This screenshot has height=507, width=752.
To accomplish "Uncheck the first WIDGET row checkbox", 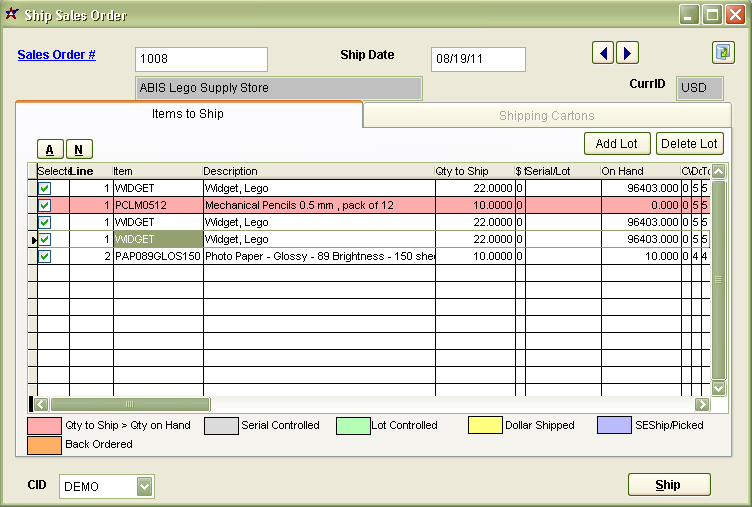I will pyautogui.click(x=44, y=188).
